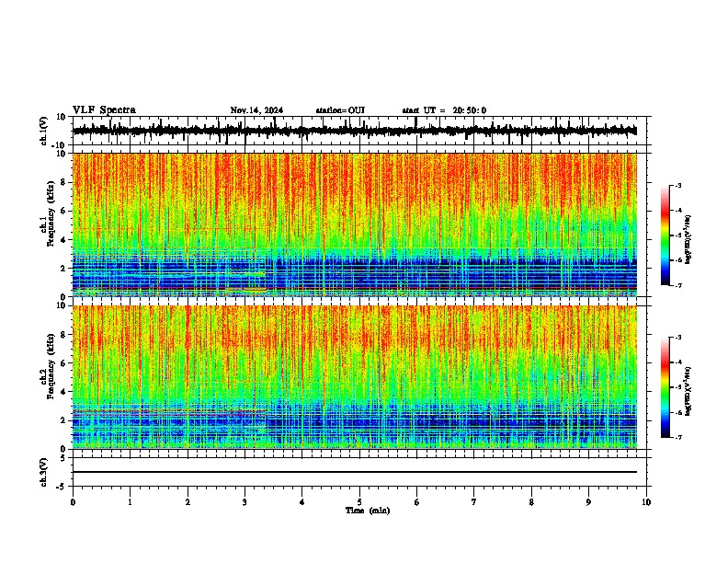Click the '6' kHz tick on ch.2 spectrogram
The image size is (728, 563).
point(64,363)
